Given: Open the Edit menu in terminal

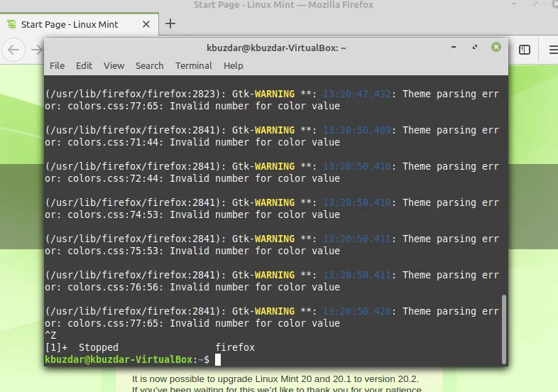Looking at the screenshot, I should coord(84,66).
